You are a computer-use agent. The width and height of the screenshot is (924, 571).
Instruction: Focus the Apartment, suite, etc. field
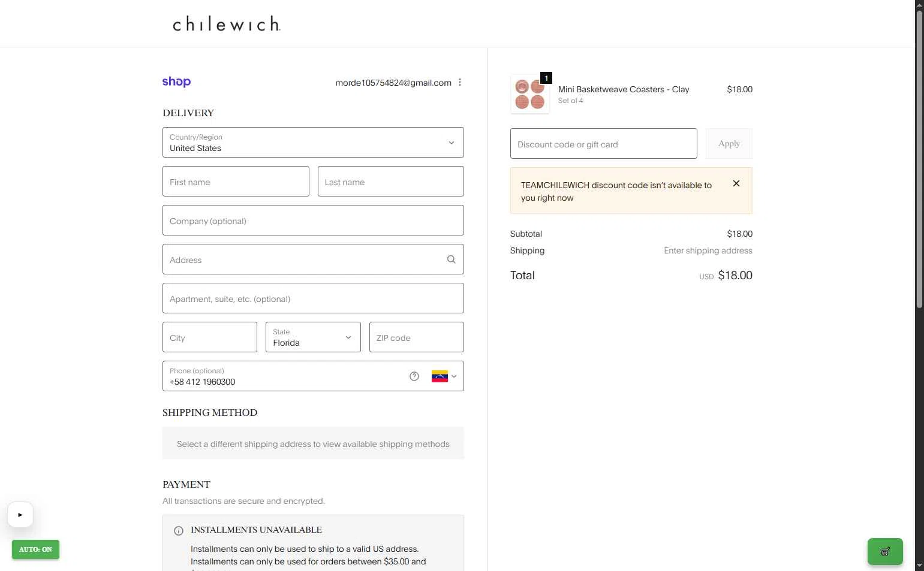313,298
